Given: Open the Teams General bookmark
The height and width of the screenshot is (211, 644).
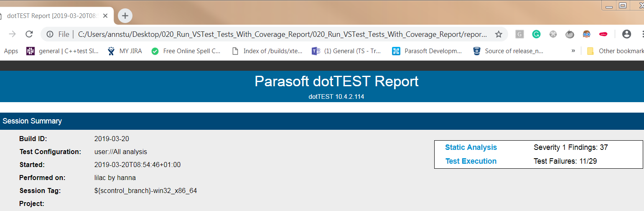Looking at the screenshot, I should coord(346,51).
